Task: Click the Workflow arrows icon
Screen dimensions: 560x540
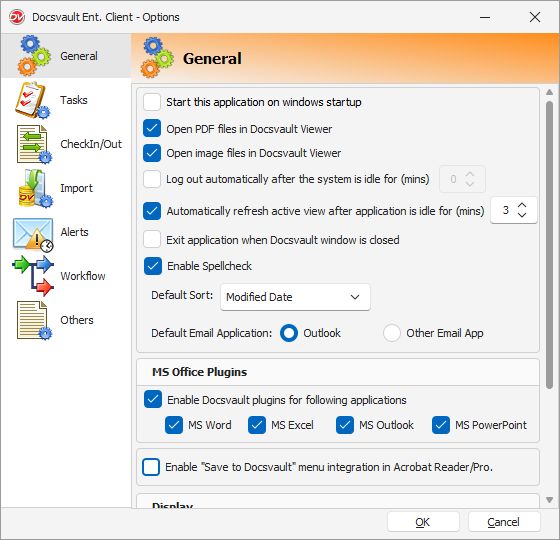Action: (x=33, y=276)
